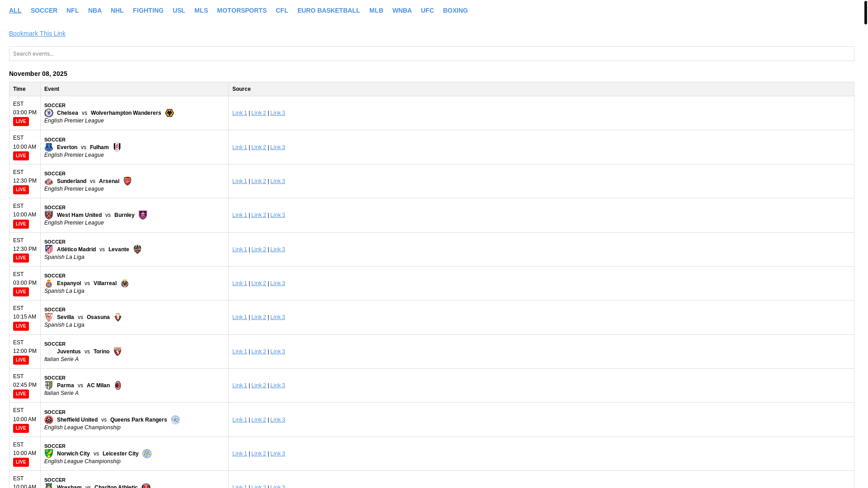Click the Villarreal club crest icon
This screenshot has height=488, width=868.
click(x=125, y=283)
